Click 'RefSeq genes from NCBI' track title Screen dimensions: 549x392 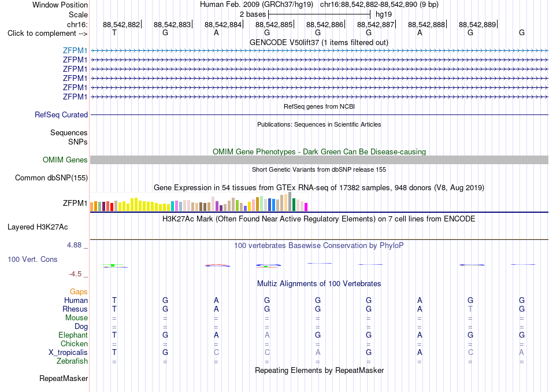pos(319,106)
